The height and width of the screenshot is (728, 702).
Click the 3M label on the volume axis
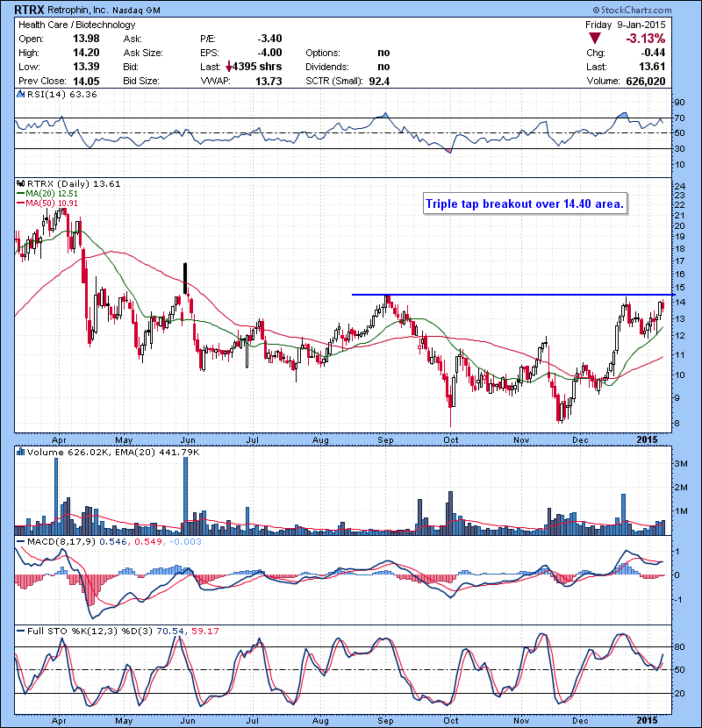(x=681, y=463)
